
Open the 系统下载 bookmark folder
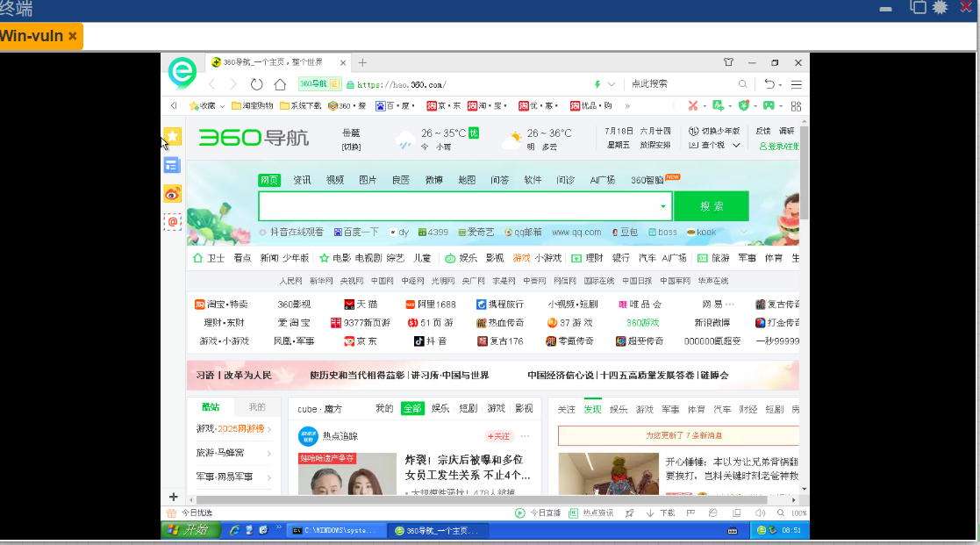(x=301, y=105)
